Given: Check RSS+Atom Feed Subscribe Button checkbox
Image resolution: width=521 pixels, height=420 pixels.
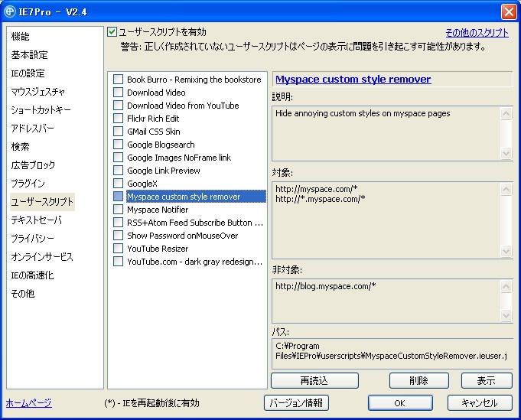Looking at the screenshot, I should tap(118, 223).
